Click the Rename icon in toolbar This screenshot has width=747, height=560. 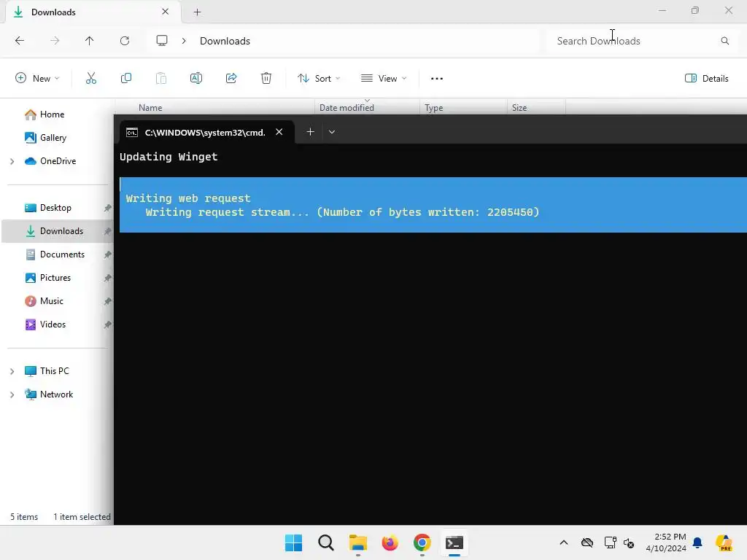pyautogui.click(x=196, y=78)
